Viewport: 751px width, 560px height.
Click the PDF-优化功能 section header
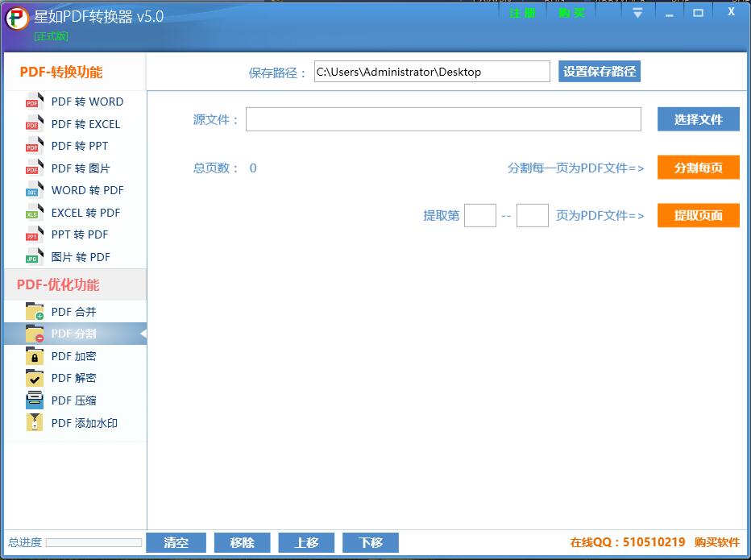58,284
